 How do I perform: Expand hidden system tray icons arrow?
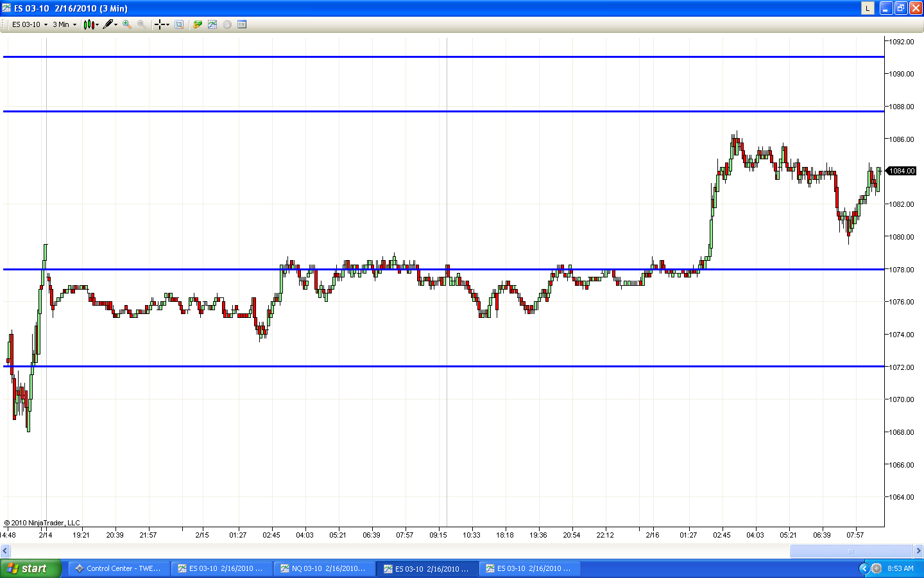(864, 568)
